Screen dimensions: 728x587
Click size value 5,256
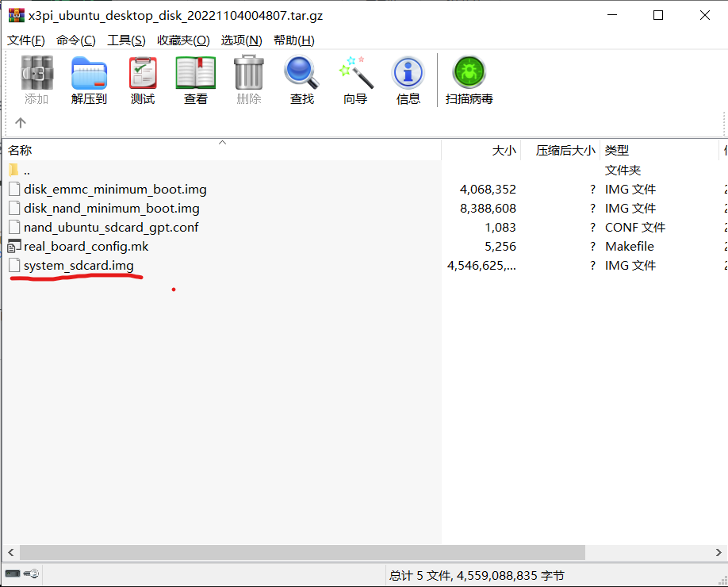click(500, 246)
